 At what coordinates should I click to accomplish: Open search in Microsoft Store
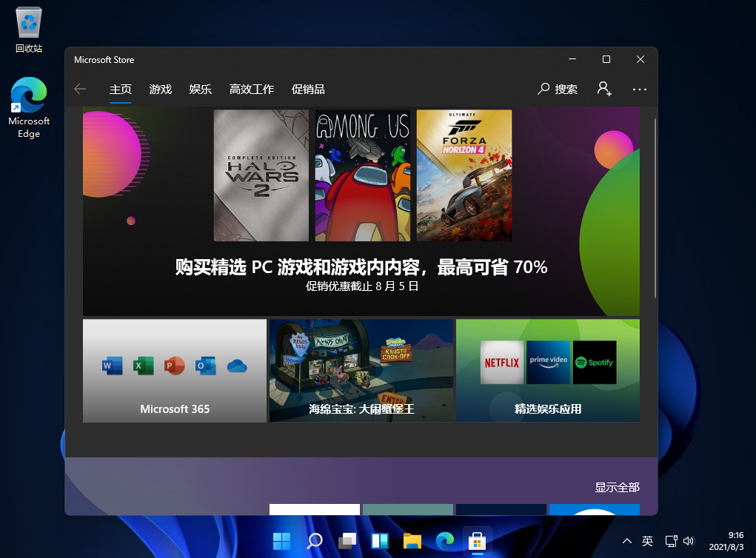click(x=558, y=89)
